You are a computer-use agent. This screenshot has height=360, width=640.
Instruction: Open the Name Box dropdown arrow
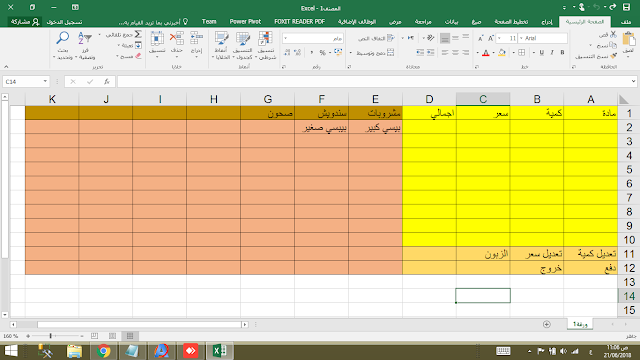pos(45,82)
